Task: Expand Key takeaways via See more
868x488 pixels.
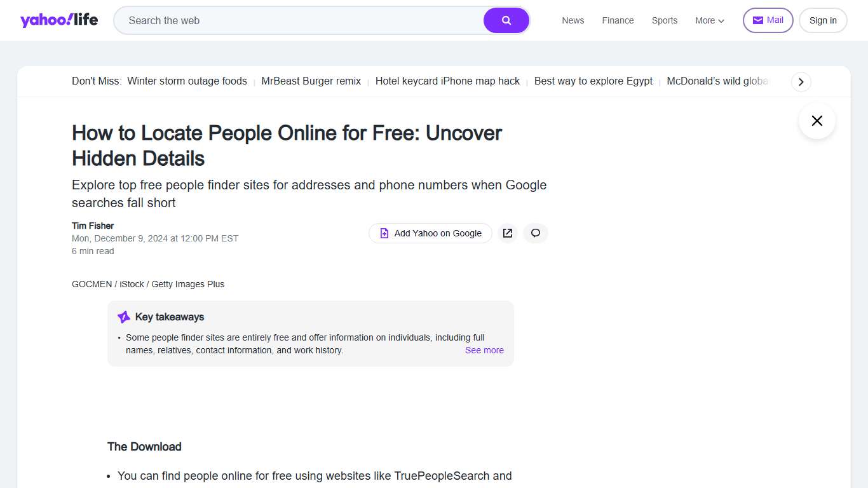Action: [484, 350]
